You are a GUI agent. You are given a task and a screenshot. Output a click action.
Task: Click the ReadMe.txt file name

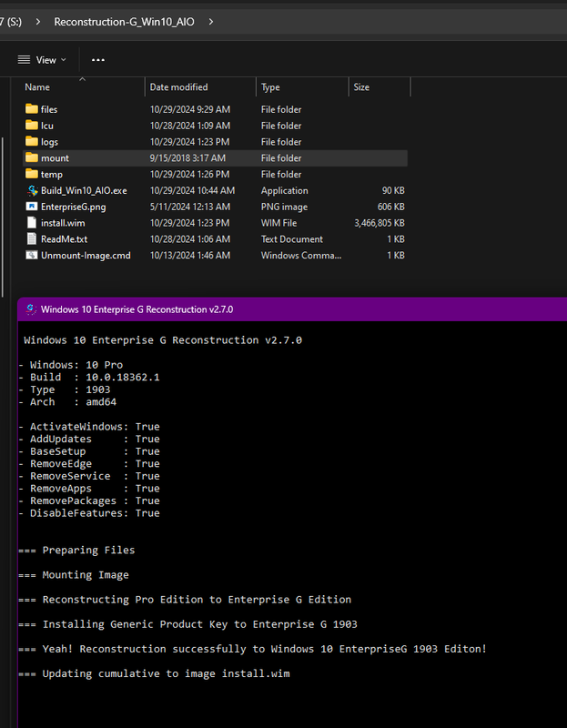tap(64, 239)
